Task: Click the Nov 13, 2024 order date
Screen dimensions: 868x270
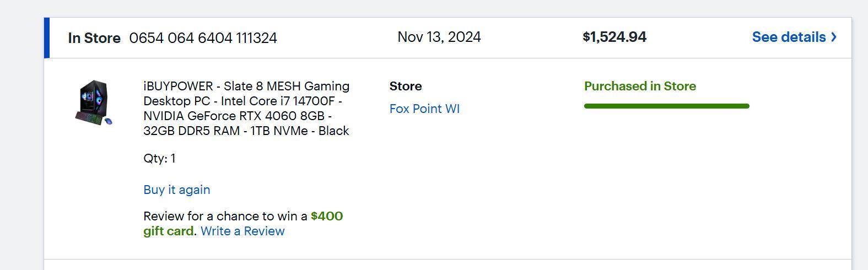Action: tap(439, 37)
